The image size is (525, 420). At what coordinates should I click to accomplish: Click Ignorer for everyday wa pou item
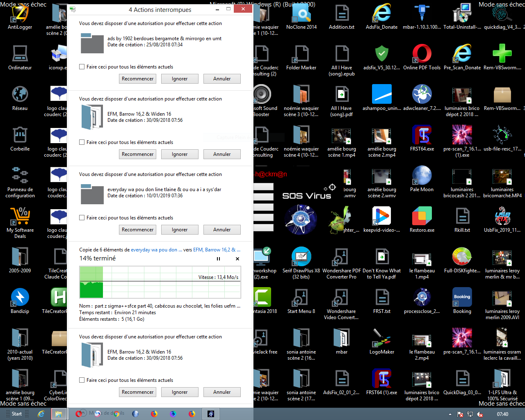180,230
